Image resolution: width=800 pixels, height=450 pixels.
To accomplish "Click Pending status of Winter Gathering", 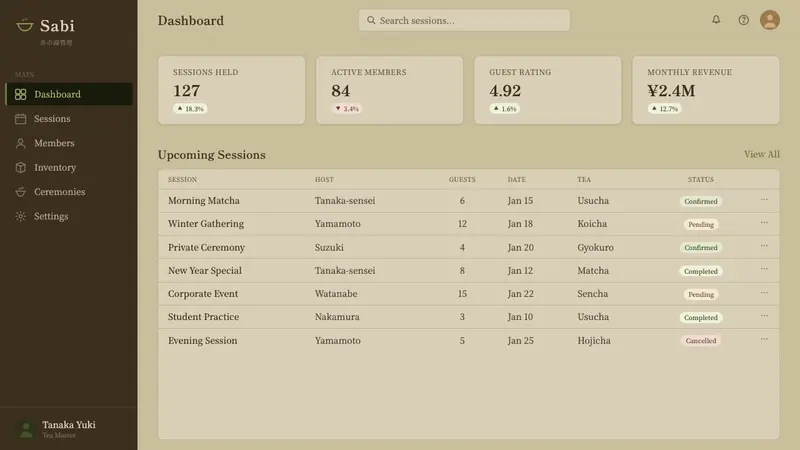I will [x=701, y=224].
